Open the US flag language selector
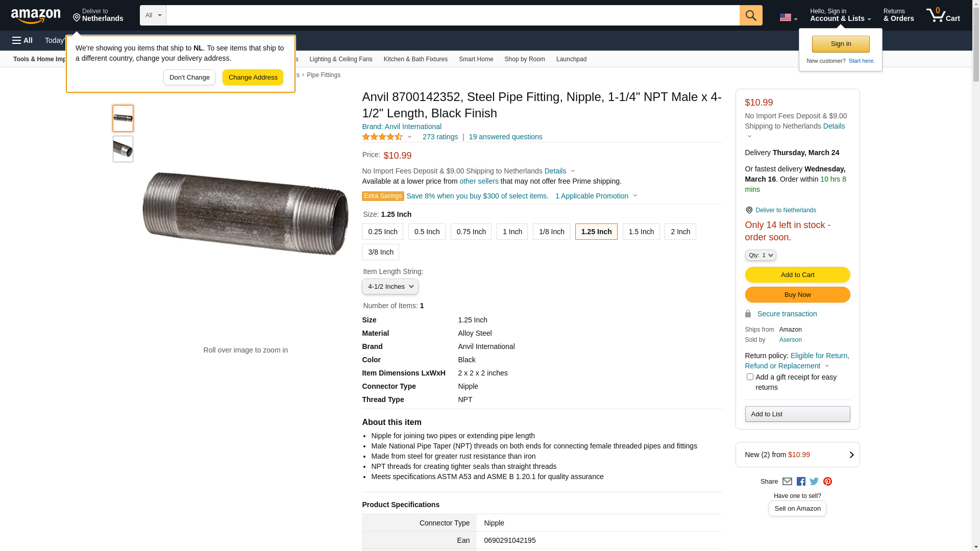The height and width of the screenshot is (551, 980). pos(788,17)
